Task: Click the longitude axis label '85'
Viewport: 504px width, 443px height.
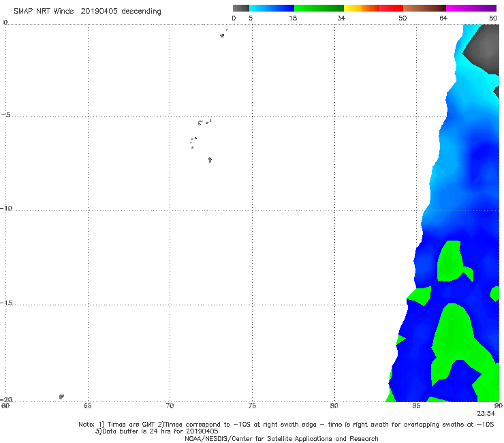Action: click(416, 406)
